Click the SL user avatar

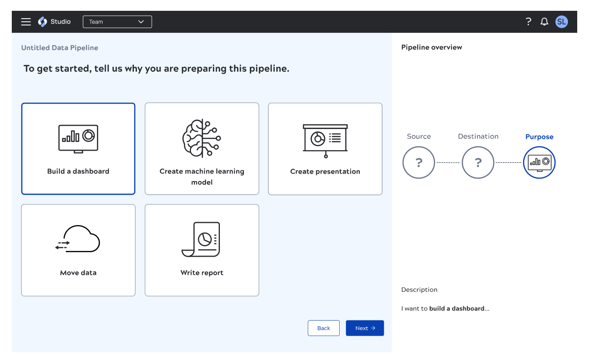tap(562, 22)
